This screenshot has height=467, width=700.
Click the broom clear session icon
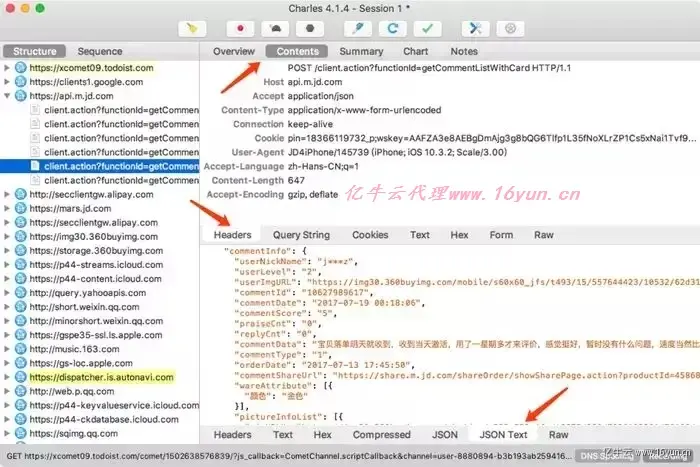coord(192,29)
